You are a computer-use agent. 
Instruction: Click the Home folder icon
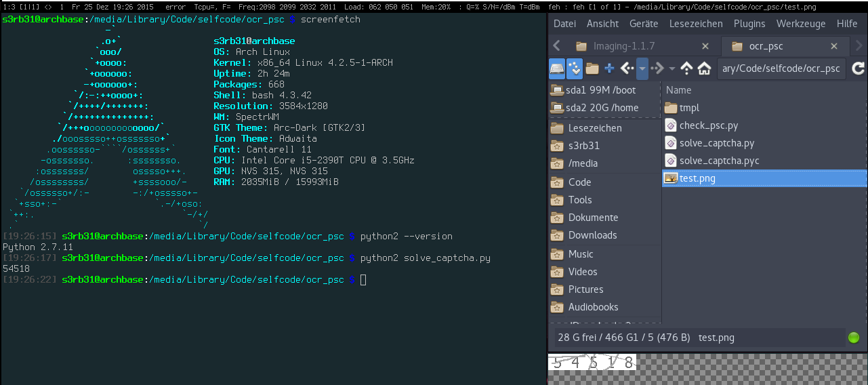pos(704,68)
